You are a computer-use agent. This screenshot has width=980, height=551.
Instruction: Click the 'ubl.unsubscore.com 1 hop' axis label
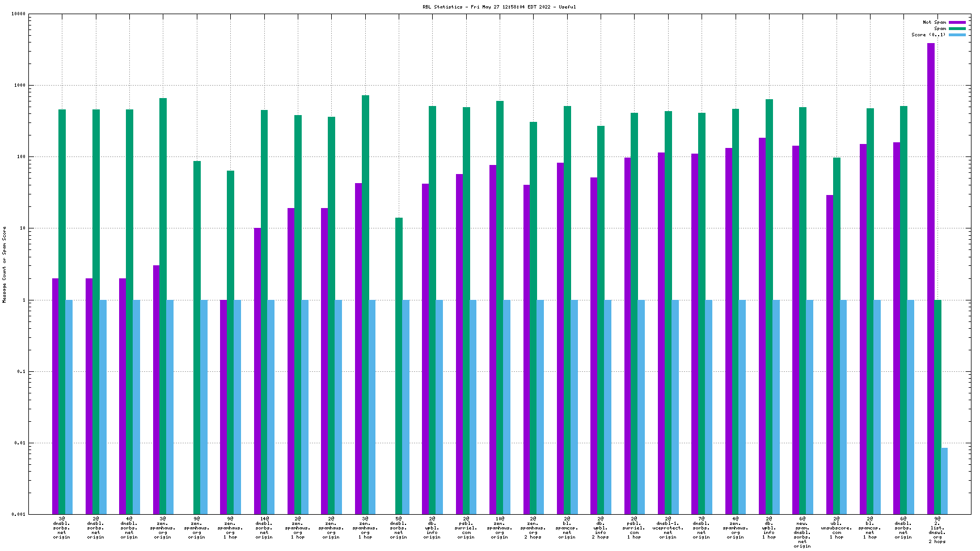pos(836,528)
